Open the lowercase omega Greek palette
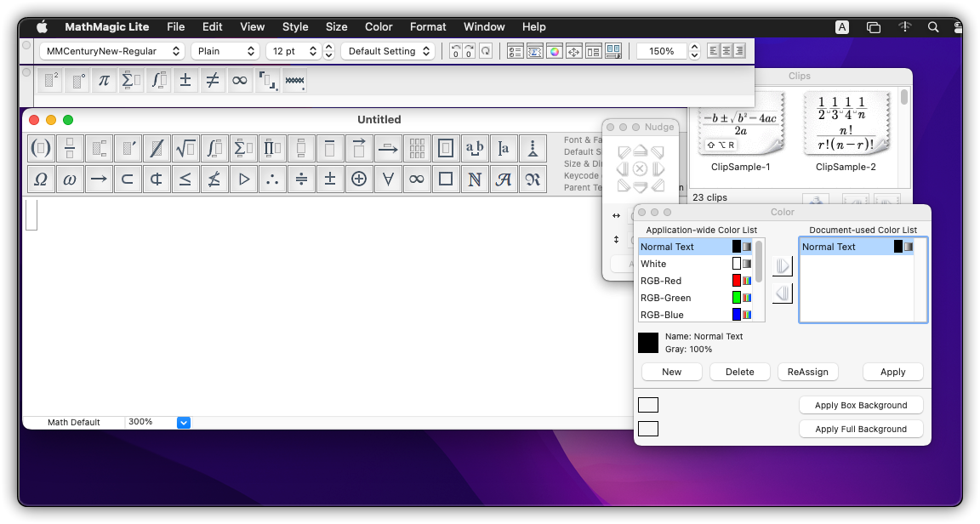Screen dimensions: 980x524 coord(70,179)
